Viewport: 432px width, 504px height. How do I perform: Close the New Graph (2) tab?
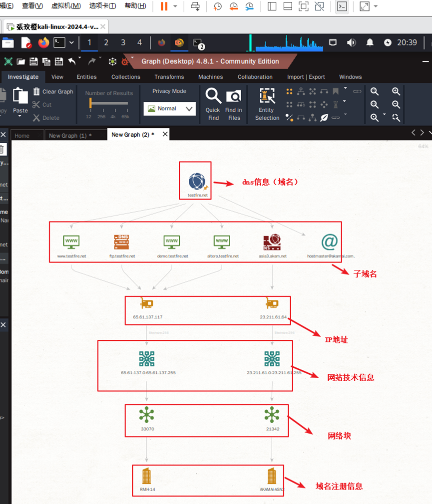[x=165, y=134]
